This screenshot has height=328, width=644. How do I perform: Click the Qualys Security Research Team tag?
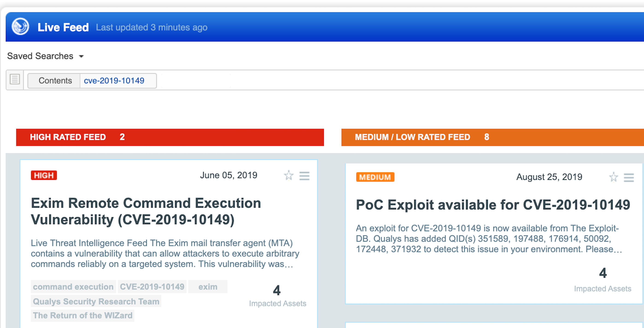pos(96,301)
